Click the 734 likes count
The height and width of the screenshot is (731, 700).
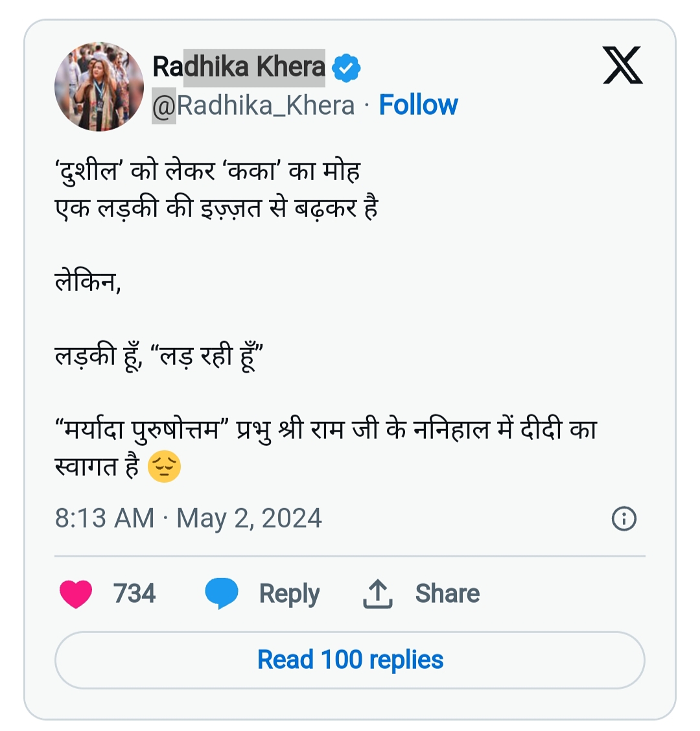[134, 594]
